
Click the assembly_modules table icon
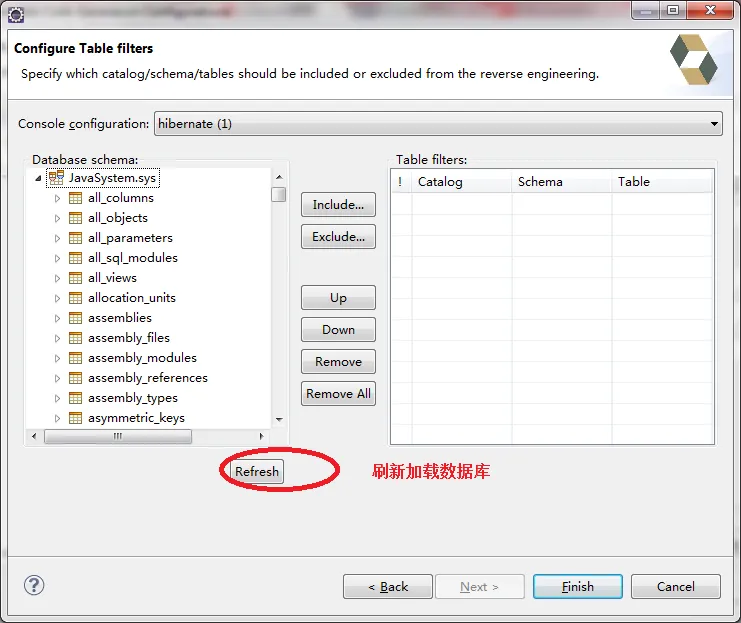75,358
